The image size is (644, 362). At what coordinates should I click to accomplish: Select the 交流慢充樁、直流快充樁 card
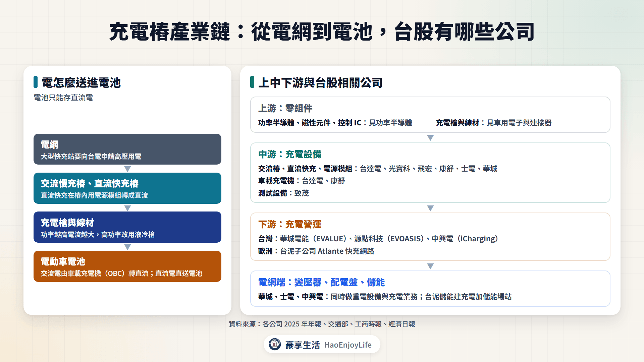pyautogui.click(x=127, y=188)
